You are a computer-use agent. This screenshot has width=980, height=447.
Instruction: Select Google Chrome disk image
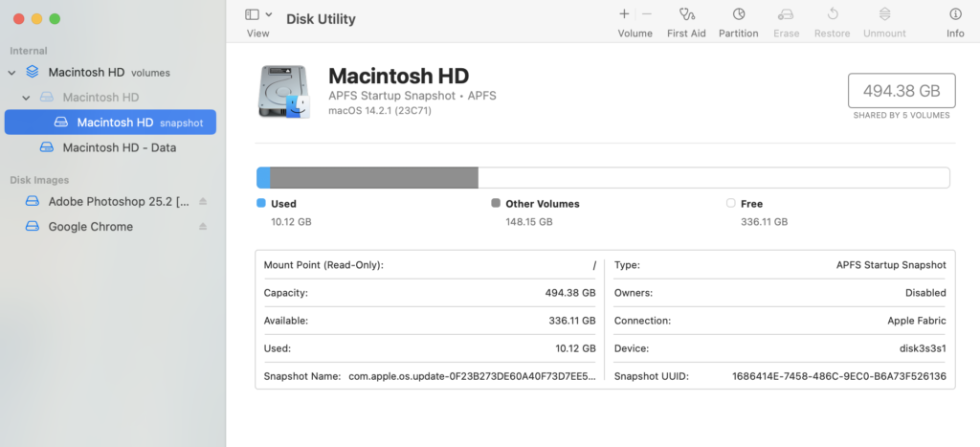pos(110,226)
